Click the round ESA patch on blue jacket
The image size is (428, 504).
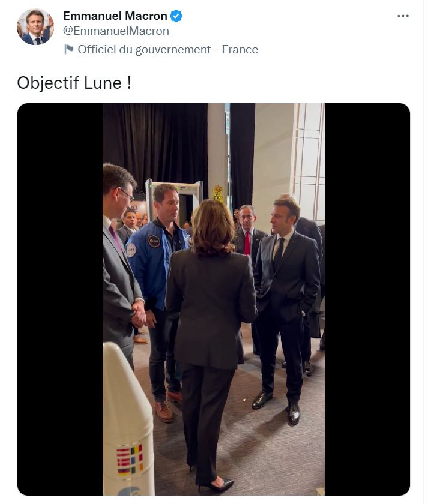(154, 241)
